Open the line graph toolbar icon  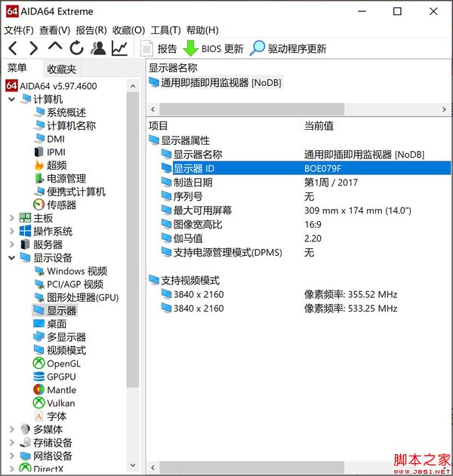(119, 48)
